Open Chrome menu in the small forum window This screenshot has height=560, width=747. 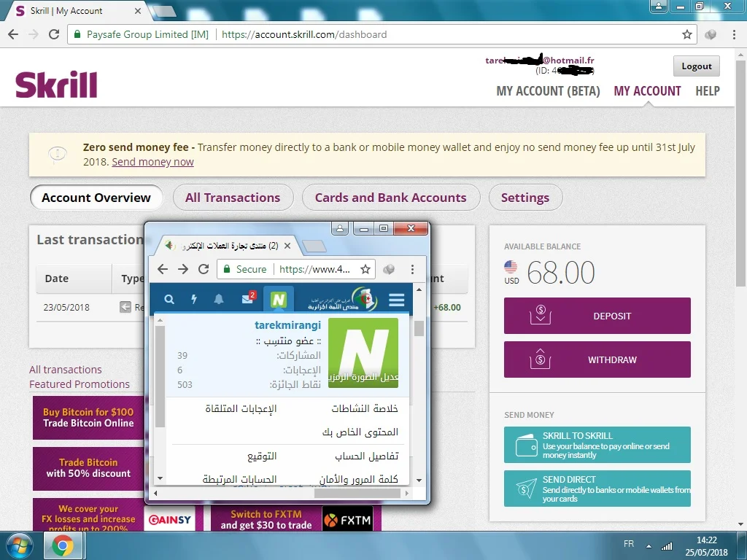click(x=412, y=269)
